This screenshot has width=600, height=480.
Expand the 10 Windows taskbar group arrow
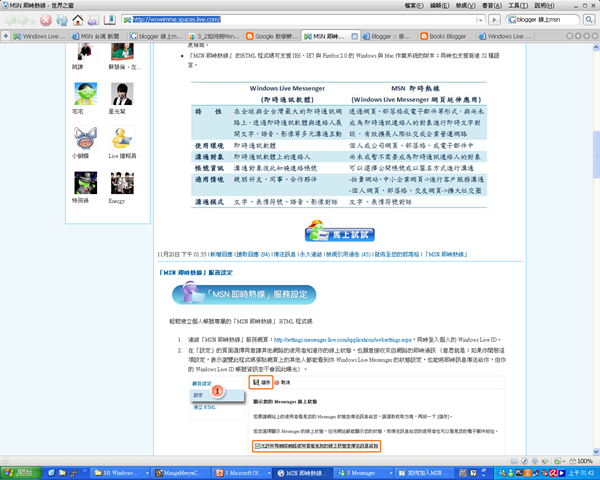[x=147, y=473]
